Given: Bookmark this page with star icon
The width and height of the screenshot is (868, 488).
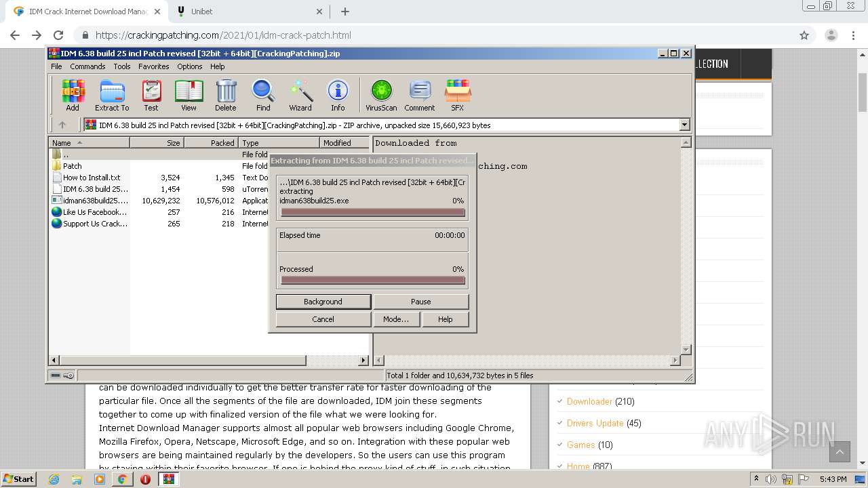Looking at the screenshot, I should (x=804, y=35).
